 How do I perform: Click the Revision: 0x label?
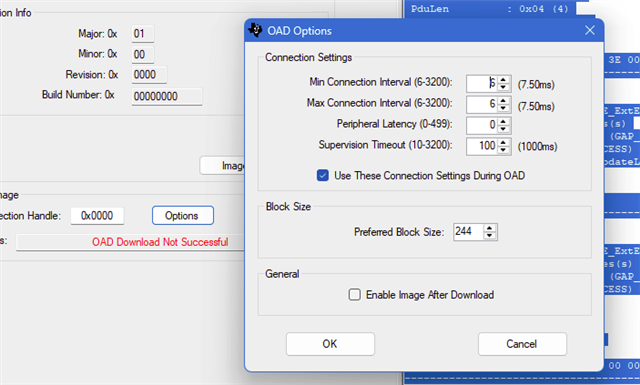[x=91, y=75]
